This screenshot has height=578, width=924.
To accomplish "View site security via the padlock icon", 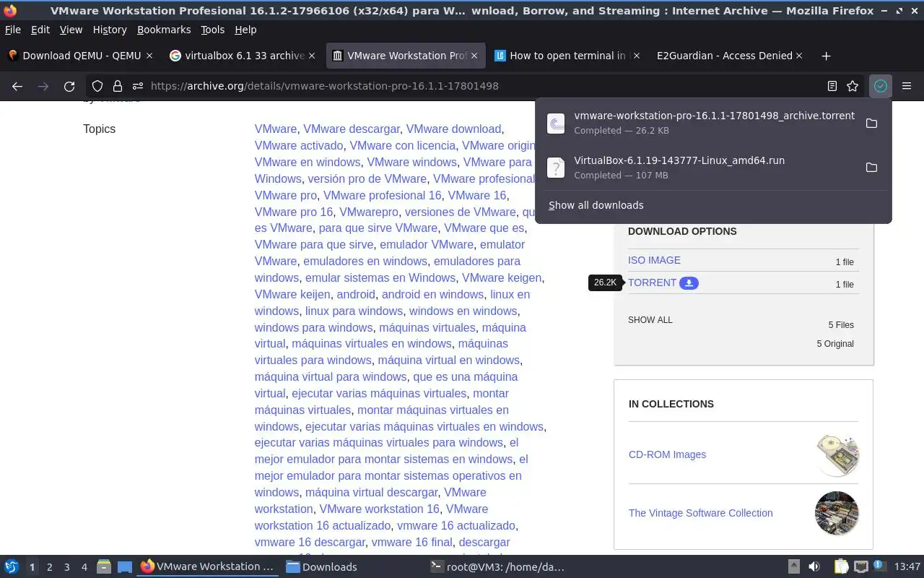I will [117, 86].
